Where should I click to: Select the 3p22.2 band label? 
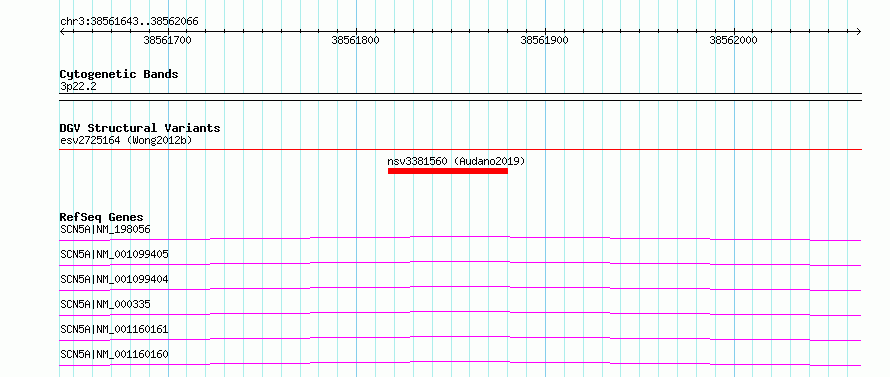click(x=78, y=87)
